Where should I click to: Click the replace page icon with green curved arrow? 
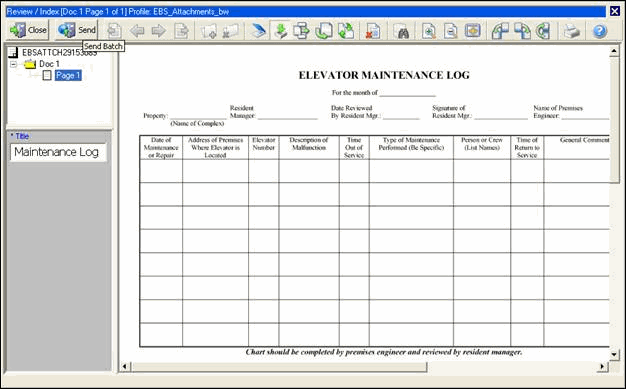[324, 31]
